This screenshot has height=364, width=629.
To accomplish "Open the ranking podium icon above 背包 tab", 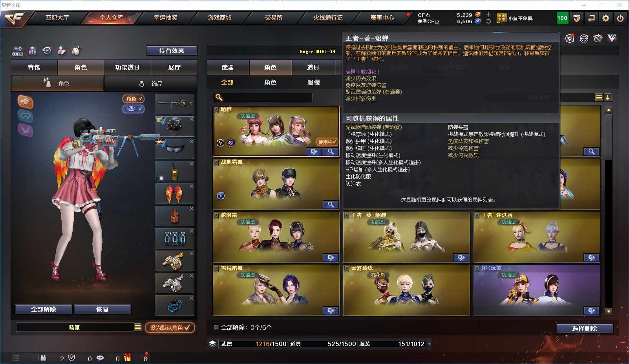I will (x=32, y=51).
